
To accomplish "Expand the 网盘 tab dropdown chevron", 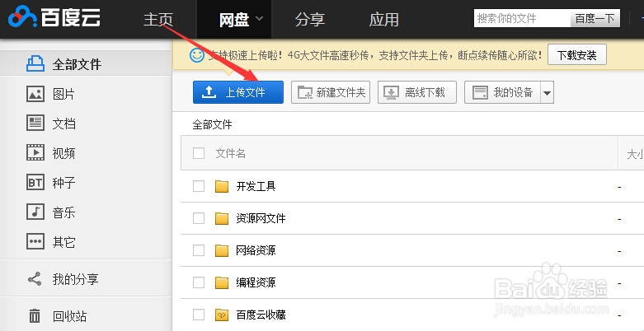I will coord(259,18).
